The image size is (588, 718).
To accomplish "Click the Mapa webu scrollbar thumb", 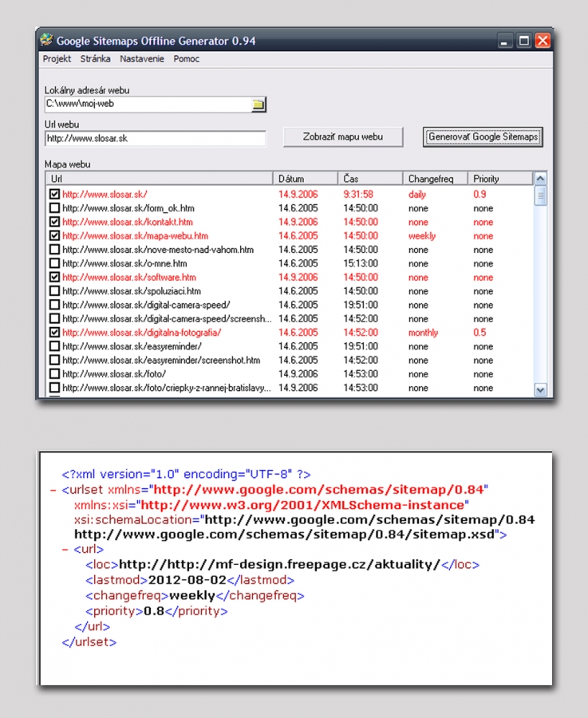I will click(x=540, y=196).
